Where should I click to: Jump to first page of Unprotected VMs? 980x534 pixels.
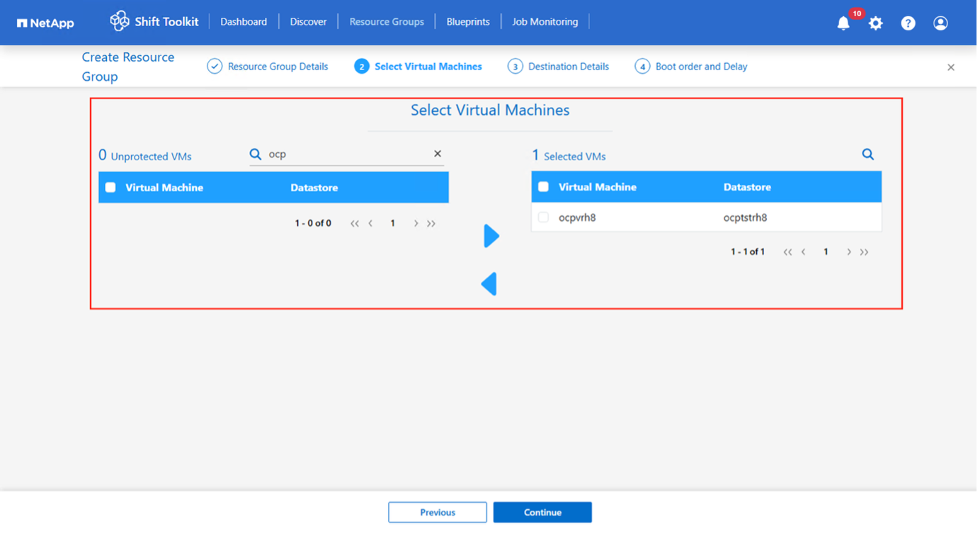(355, 224)
